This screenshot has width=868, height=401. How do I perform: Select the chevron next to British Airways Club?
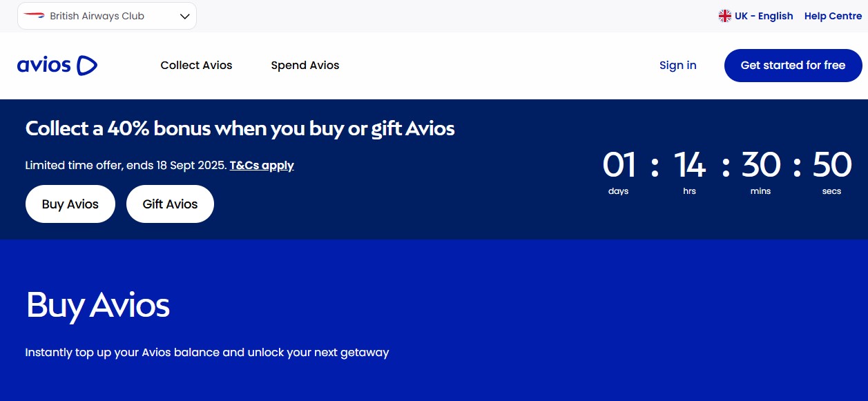pos(184,15)
